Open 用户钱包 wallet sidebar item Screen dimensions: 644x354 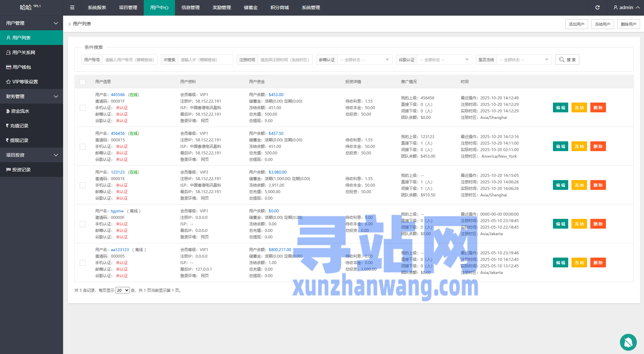click(21, 67)
